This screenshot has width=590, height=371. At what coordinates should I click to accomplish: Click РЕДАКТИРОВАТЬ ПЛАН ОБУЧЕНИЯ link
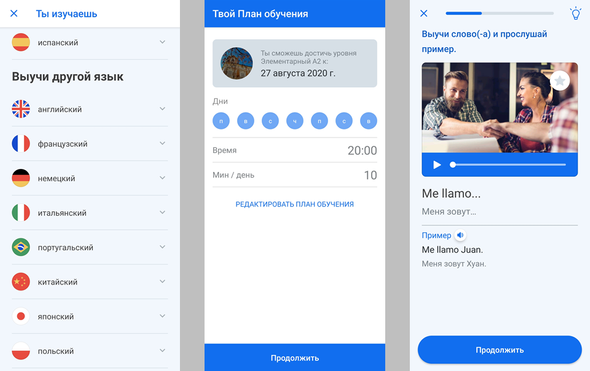point(295,204)
